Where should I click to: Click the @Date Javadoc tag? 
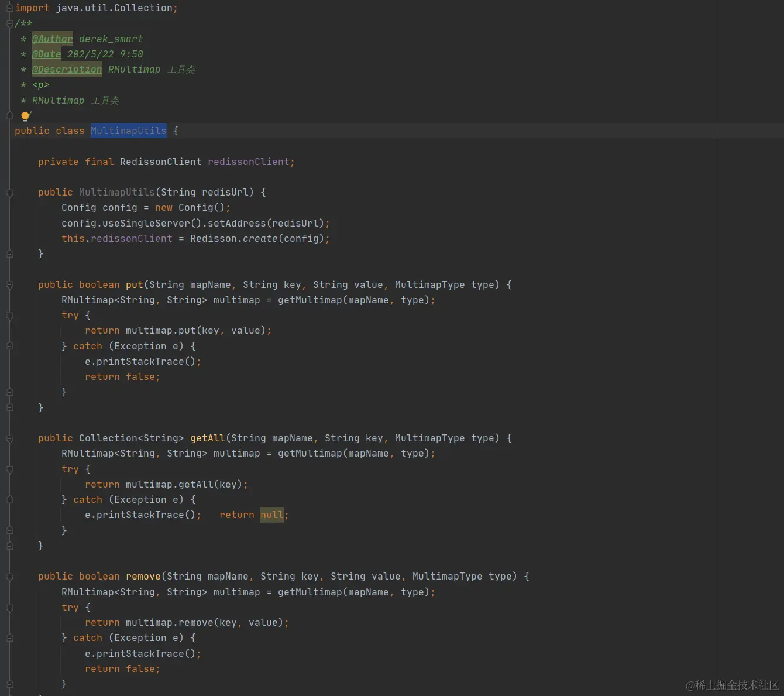tap(47, 54)
